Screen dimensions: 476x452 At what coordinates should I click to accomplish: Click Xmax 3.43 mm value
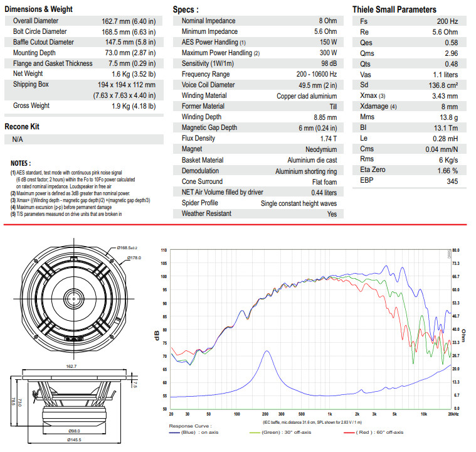[445, 96]
